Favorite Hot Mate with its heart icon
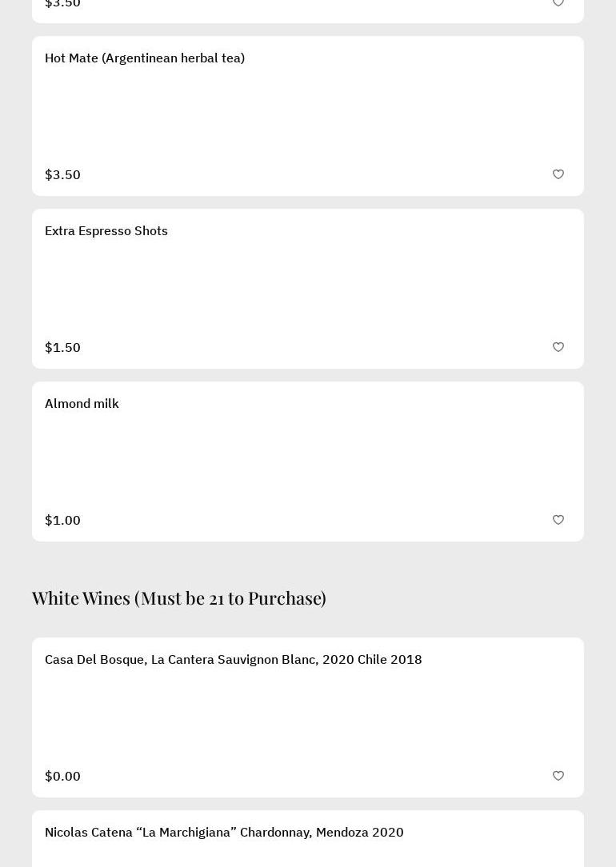 coord(558,174)
